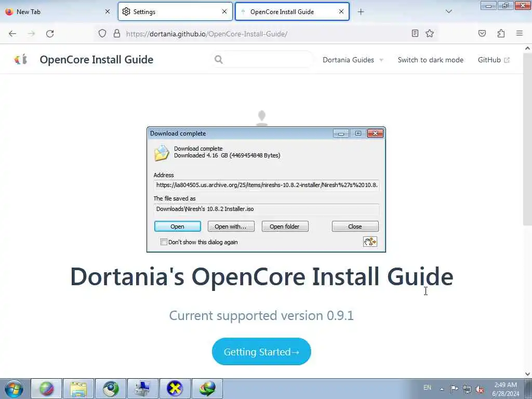
Task: Click the download file icon in dialog
Action: point(162,153)
